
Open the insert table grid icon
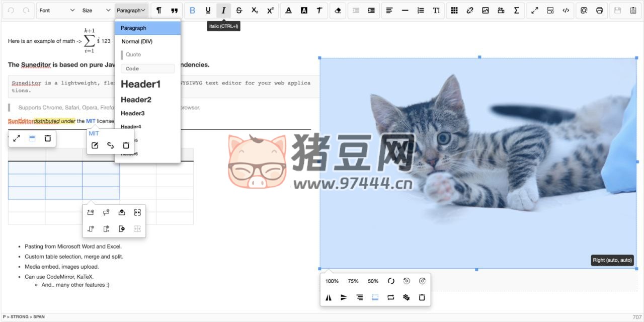click(454, 10)
